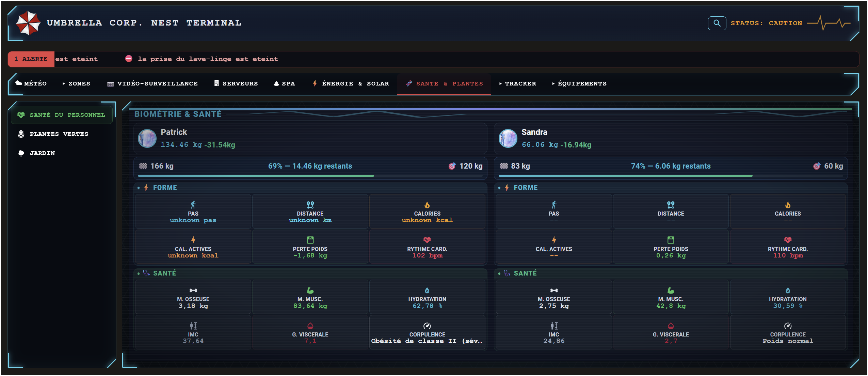Click the target icon beside 120 kg
This screenshot has height=376, width=868.
(452, 166)
